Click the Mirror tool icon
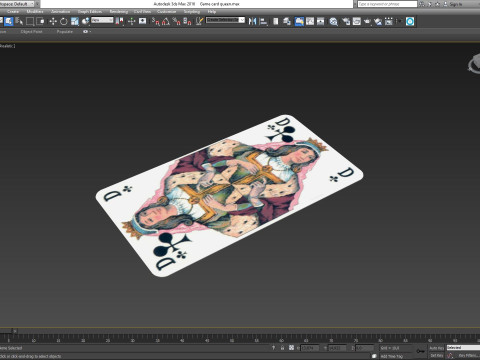This screenshot has height=360, width=480. click(252, 21)
